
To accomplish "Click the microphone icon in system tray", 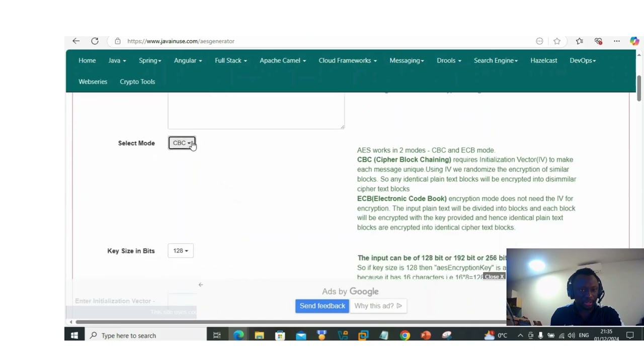I will point(541,335).
